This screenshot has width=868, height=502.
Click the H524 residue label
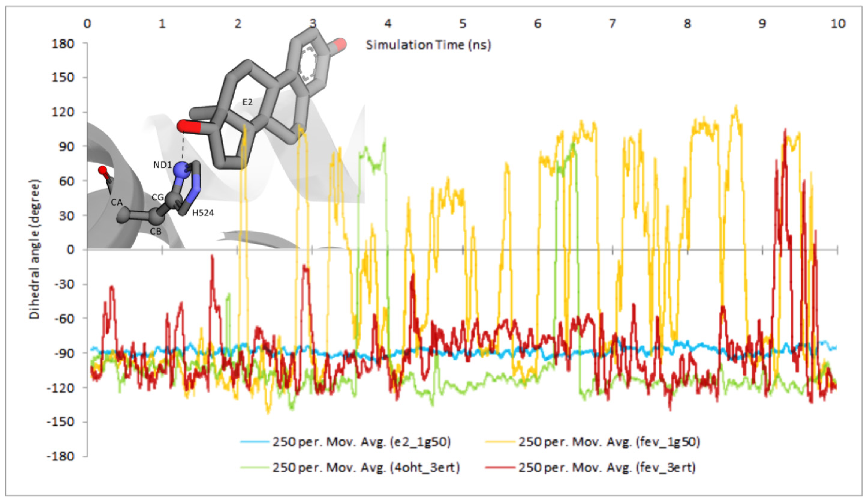203,213
